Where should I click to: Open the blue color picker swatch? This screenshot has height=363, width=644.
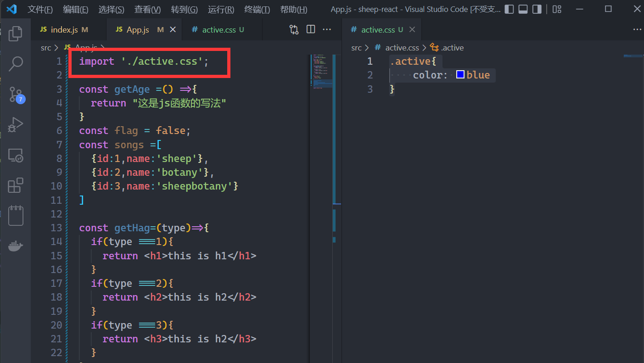[460, 75]
